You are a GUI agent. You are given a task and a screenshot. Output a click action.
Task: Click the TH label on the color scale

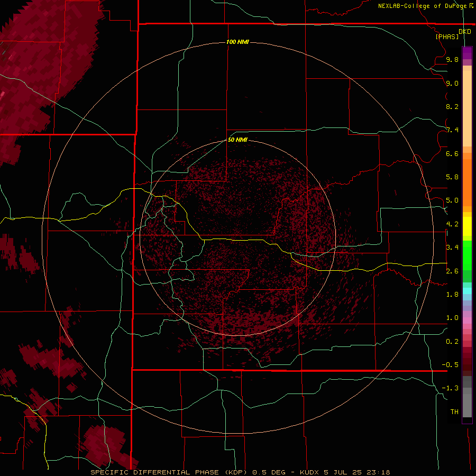(454, 412)
